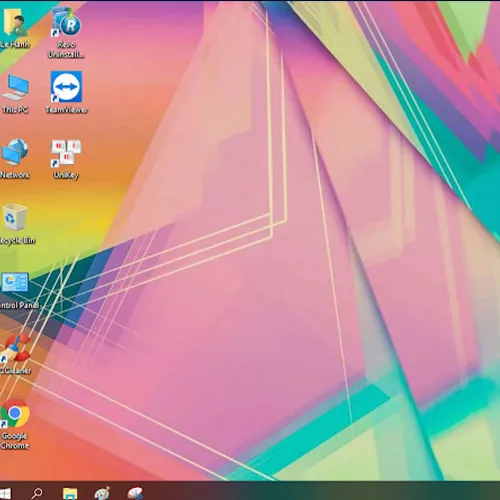
Task: Click the UniKey shortcut icon
Action: pyautogui.click(x=66, y=153)
